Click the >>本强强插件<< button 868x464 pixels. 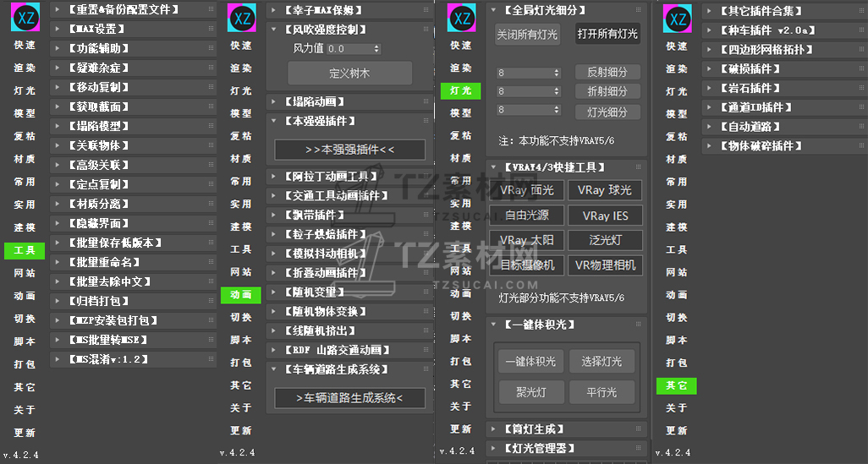click(350, 150)
